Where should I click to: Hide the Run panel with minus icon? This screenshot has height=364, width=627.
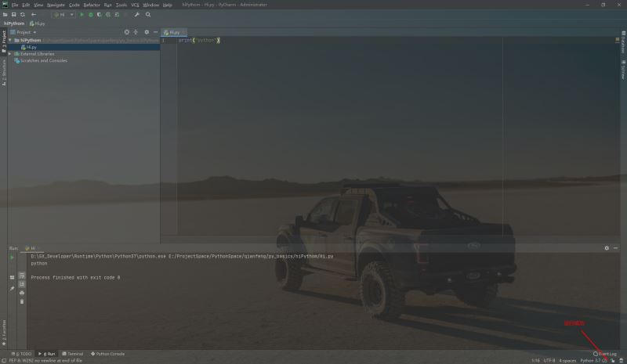pyautogui.click(x=616, y=248)
